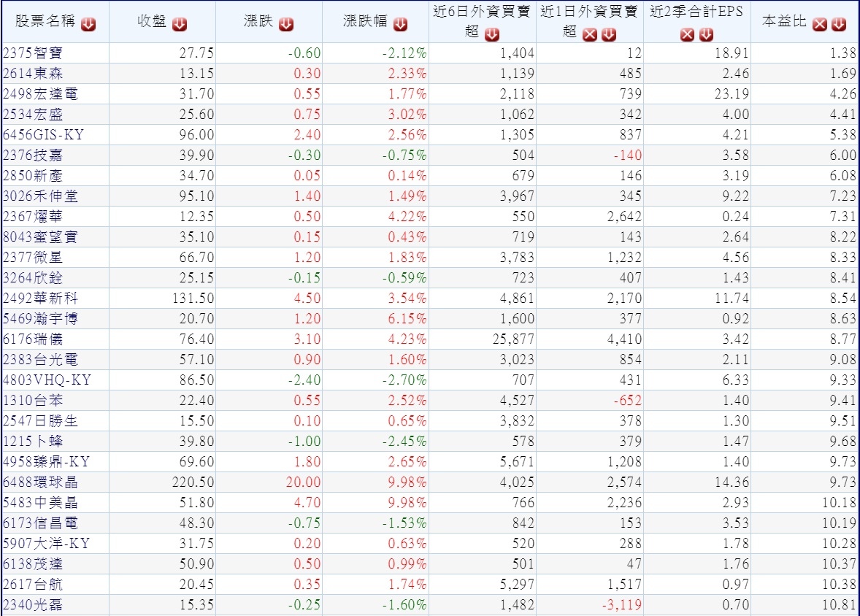Select -3,119 one-day value for 光磊
Viewport: 860px width, 616px height.
click(622, 605)
